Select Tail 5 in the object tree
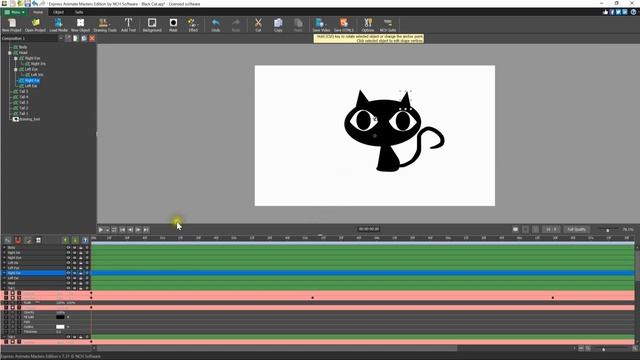 point(24,91)
